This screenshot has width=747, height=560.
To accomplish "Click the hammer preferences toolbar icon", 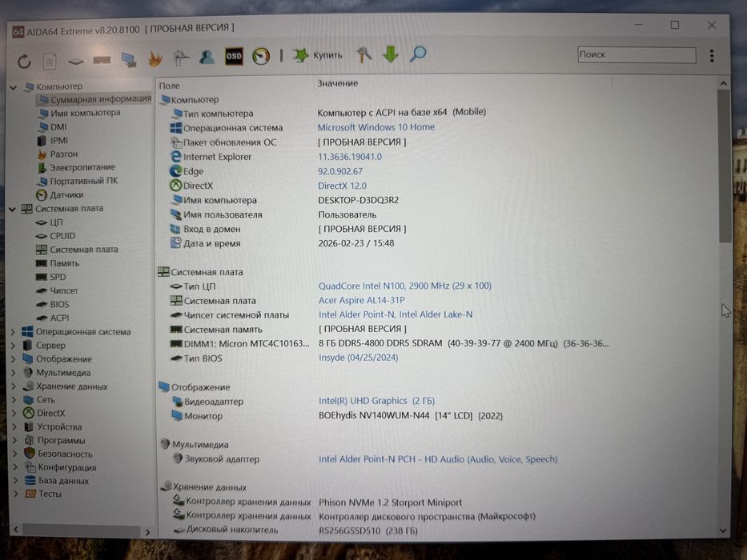I will point(364,54).
